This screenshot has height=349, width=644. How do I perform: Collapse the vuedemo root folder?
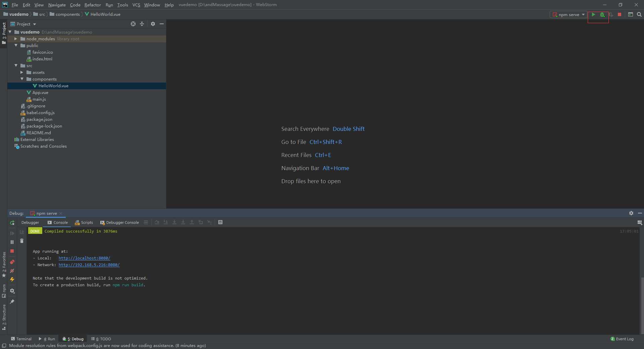(10, 32)
